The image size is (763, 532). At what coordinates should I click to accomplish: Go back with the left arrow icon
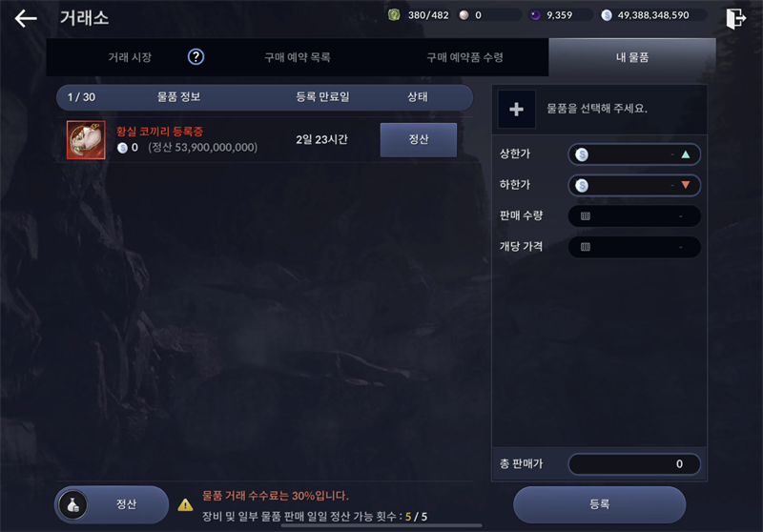pos(26,18)
